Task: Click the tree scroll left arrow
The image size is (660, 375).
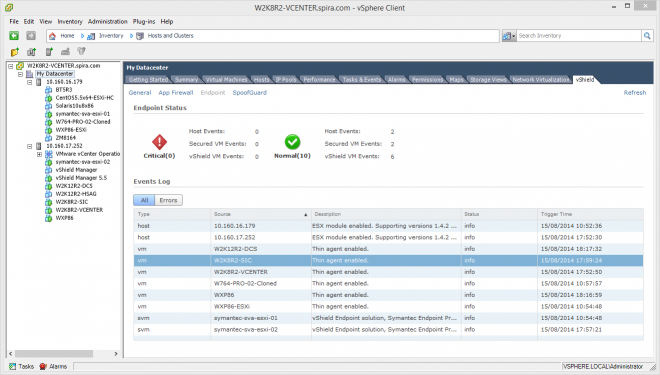Action: point(11,354)
